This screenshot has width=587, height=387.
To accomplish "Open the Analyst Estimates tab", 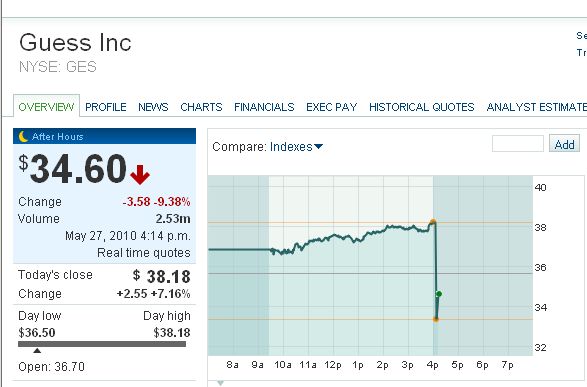I will [536, 107].
